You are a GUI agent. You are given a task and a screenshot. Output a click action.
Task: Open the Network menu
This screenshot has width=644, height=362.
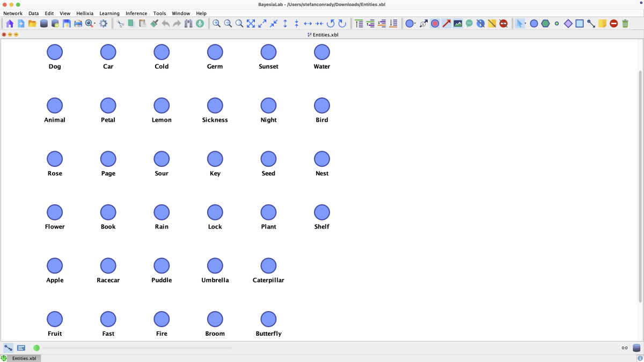pyautogui.click(x=13, y=13)
